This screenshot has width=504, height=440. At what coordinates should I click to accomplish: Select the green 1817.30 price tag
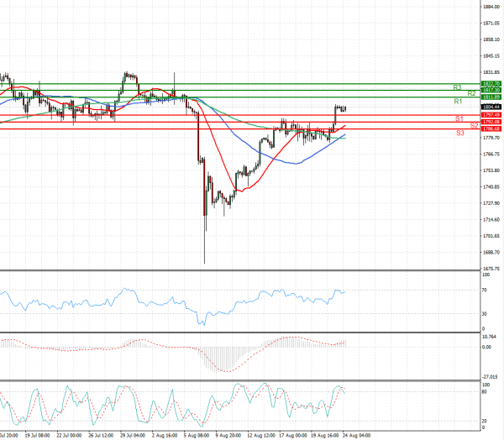[x=491, y=91]
